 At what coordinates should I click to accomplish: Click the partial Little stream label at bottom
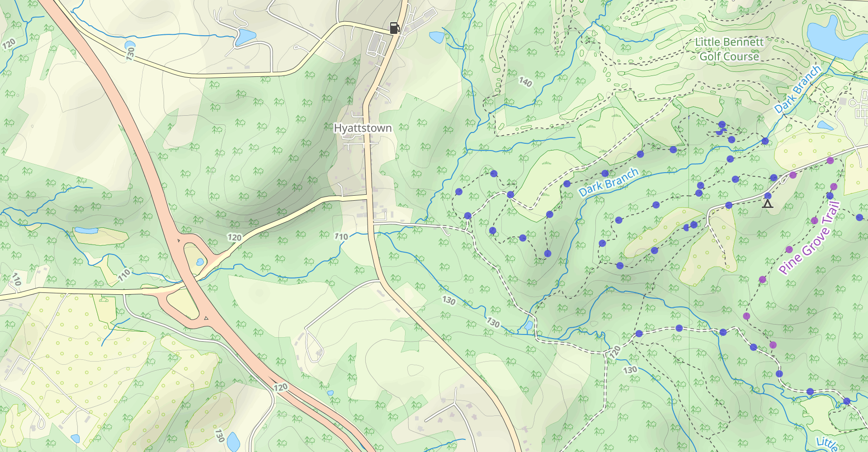(827, 444)
